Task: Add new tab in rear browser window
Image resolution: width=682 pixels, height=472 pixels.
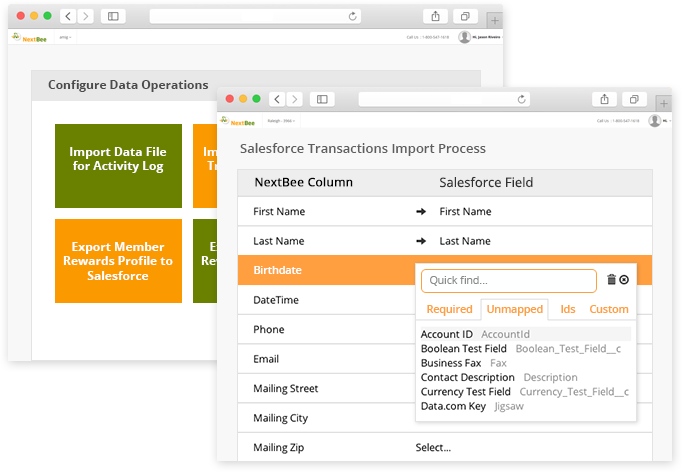Action: (x=495, y=20)
